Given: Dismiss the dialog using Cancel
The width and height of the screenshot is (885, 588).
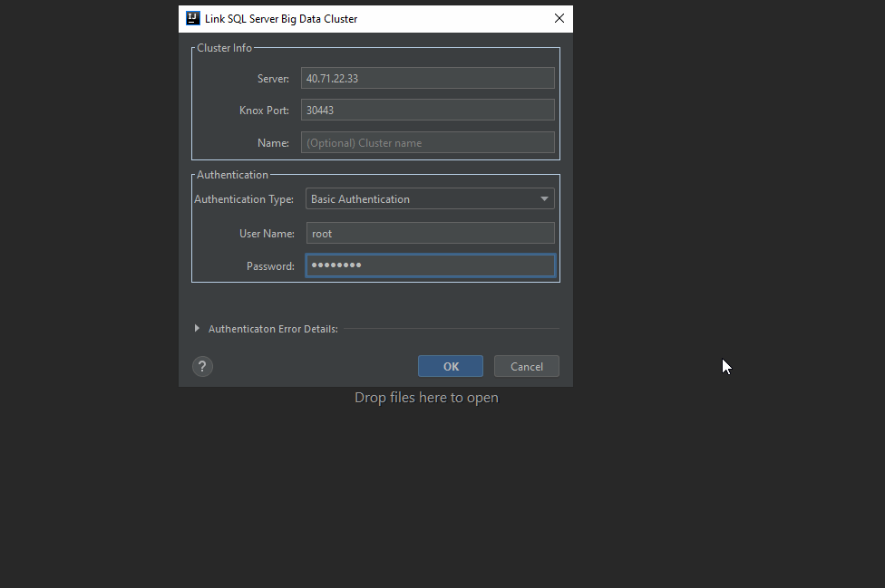Looking at the screenshot, I should click(x=526, y=366).
